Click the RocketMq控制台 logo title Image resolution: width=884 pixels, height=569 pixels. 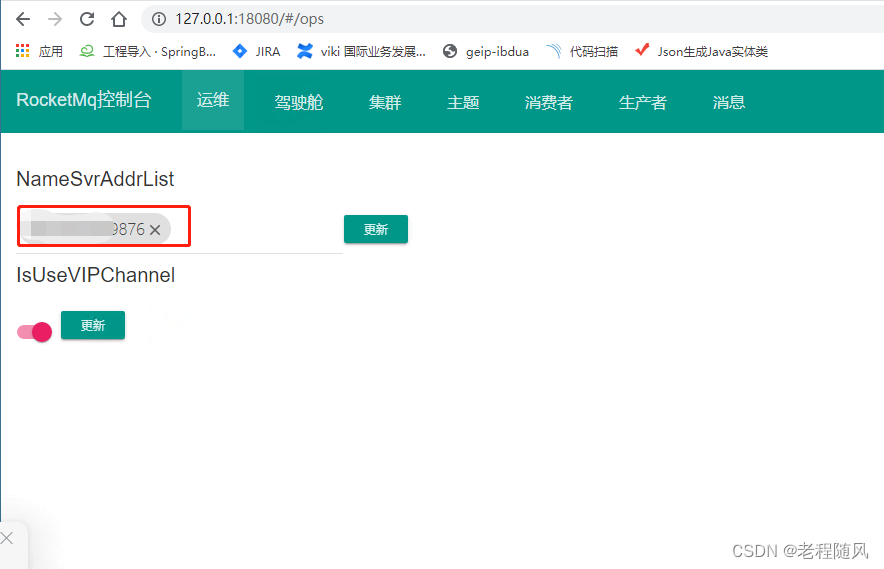coord(84,100)
